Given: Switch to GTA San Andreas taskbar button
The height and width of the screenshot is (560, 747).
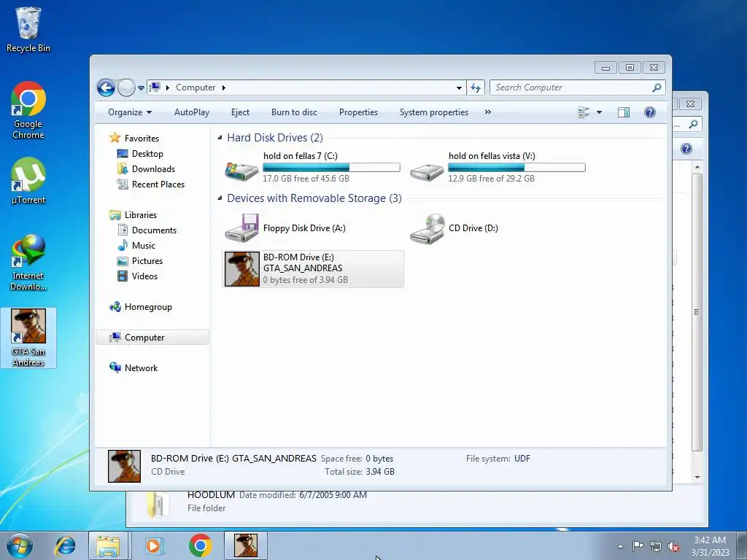Looking at the screenshot, I should 246,545.
